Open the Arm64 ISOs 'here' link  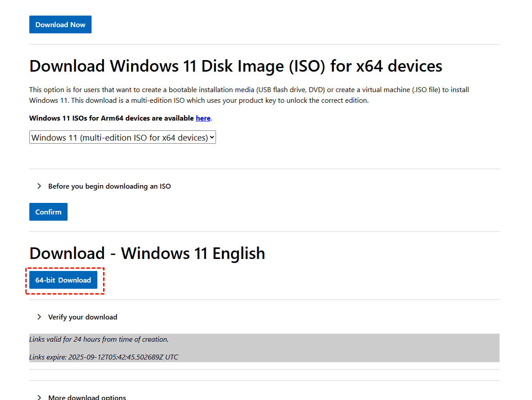click(203, 118)
